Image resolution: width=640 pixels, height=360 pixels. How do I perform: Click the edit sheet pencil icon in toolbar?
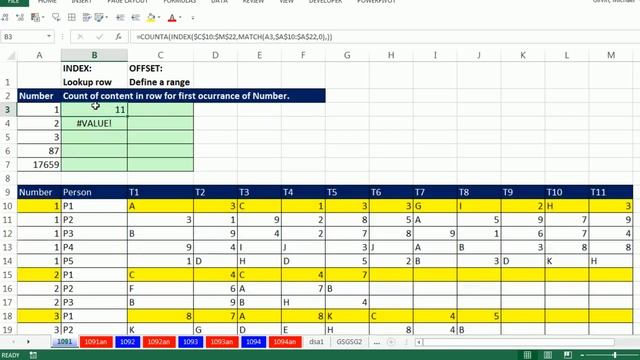coord(99,18)
